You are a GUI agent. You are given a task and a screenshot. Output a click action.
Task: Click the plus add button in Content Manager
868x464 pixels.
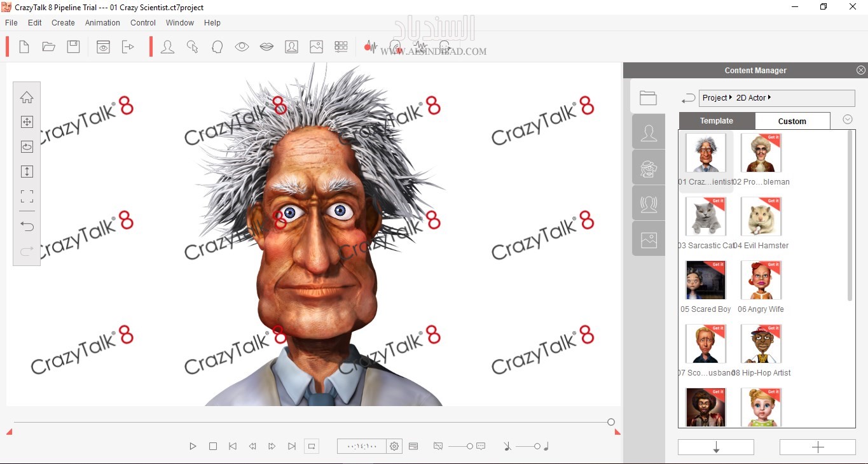click(x=818, y=447)
